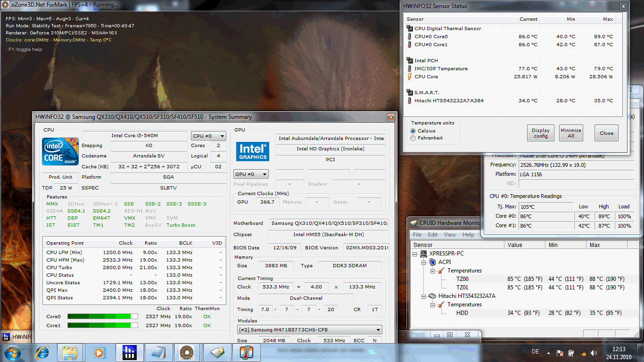Open the Help menu in HWMonitor
The height and width of the screenshot is (362, 644).
pyautogui.click(x=468, y=235)
